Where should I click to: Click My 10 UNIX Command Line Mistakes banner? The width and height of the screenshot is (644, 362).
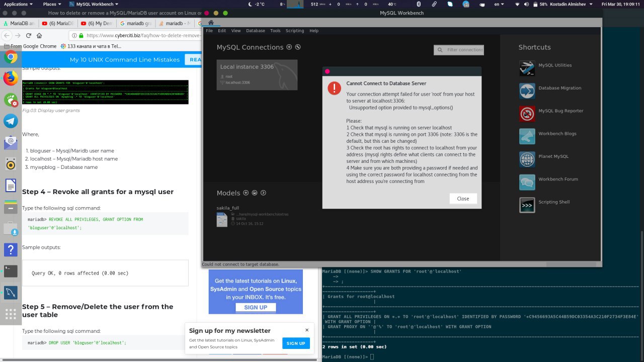124,59
